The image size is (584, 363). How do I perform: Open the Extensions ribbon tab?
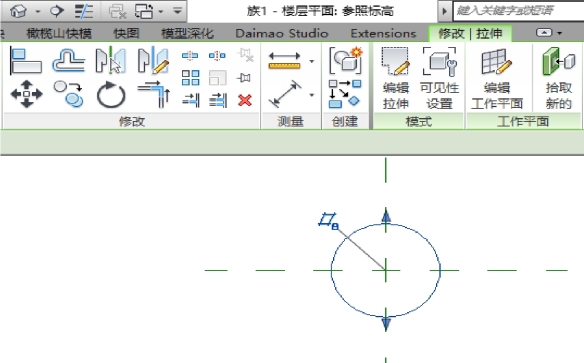pos(383,34)
